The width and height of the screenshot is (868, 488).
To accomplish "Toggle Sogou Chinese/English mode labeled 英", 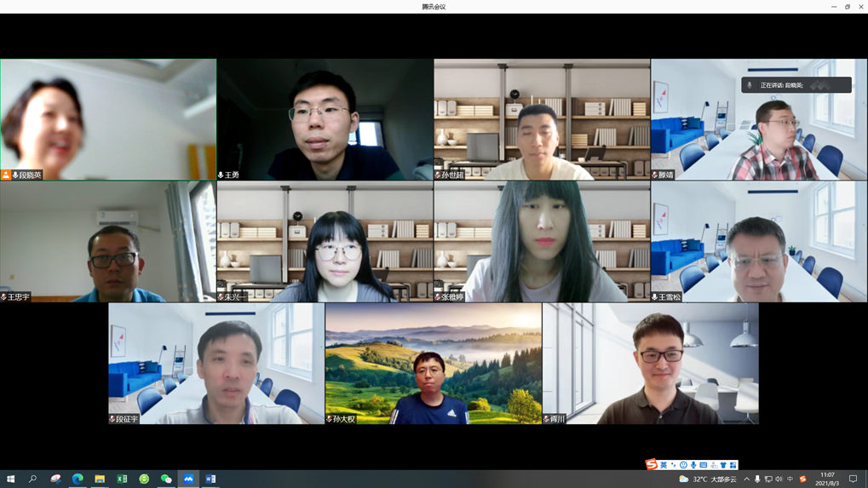I will [664, 466].
